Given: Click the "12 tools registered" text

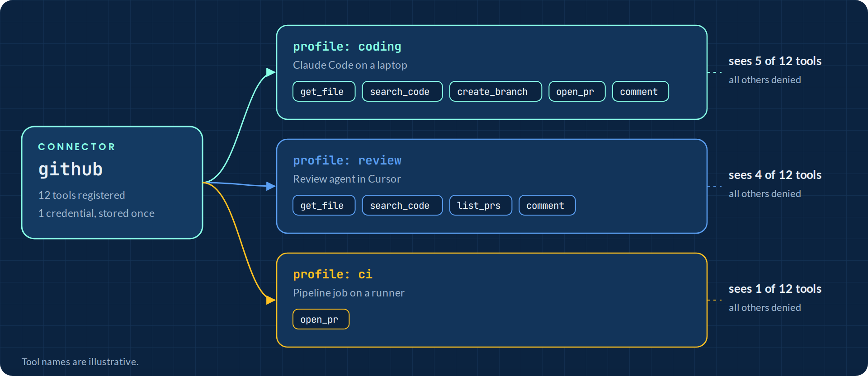Looking at the screenshot, I should click(81, 195).
